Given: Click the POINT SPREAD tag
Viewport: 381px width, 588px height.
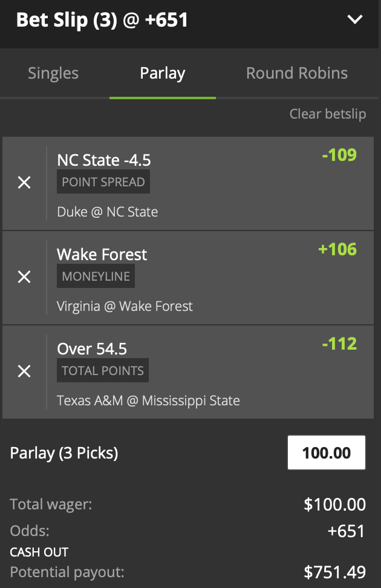Looking at the screenshot, I should click(103, 182).
